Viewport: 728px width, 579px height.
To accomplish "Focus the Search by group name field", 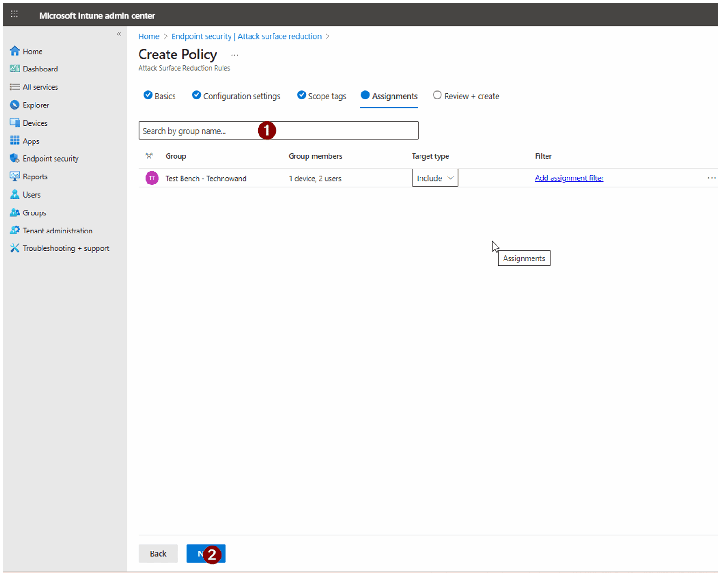I will point(279,130).
